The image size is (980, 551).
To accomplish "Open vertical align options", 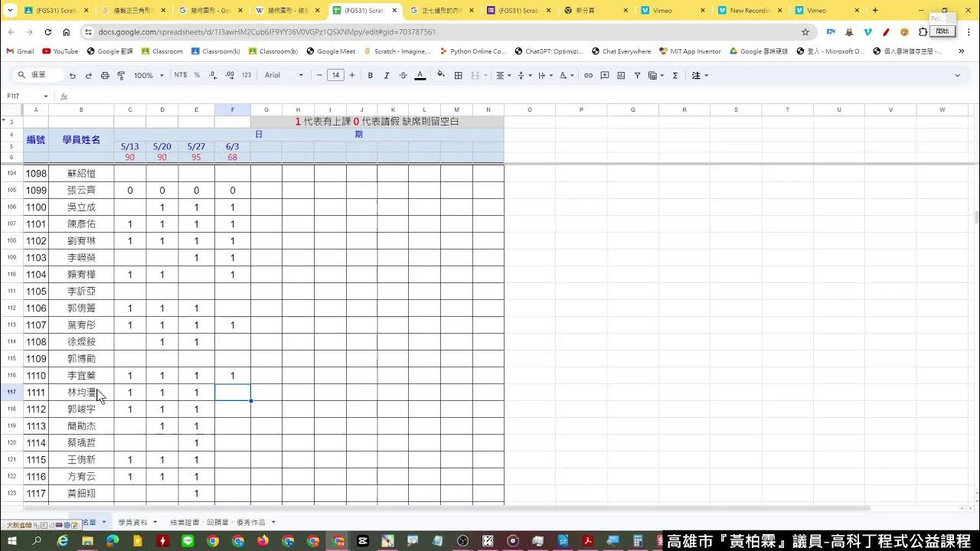I will click(x=524, y=75).
